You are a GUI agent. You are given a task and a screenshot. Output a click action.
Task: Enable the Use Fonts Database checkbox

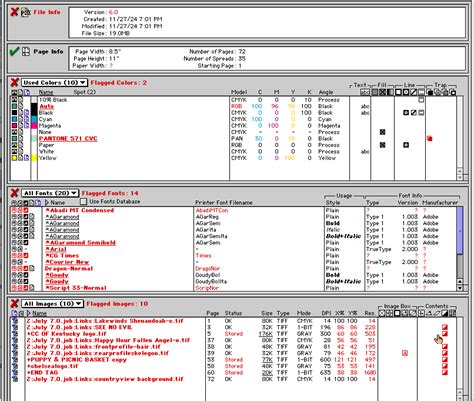[83, 201]
